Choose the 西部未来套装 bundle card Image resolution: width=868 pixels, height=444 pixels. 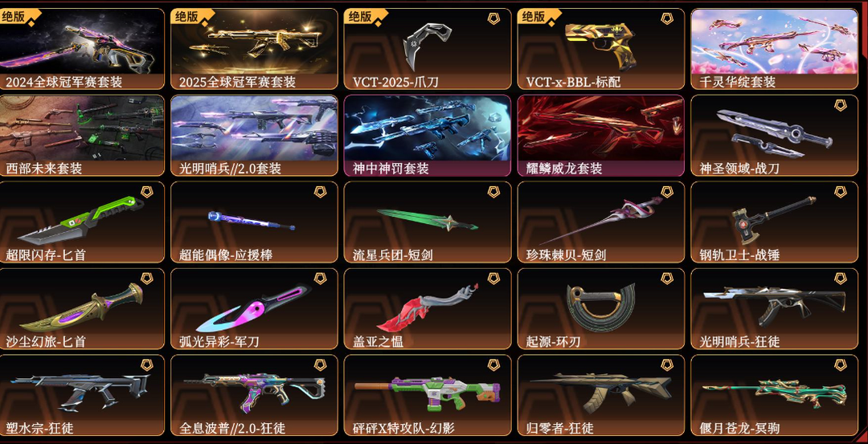[82, 136]
